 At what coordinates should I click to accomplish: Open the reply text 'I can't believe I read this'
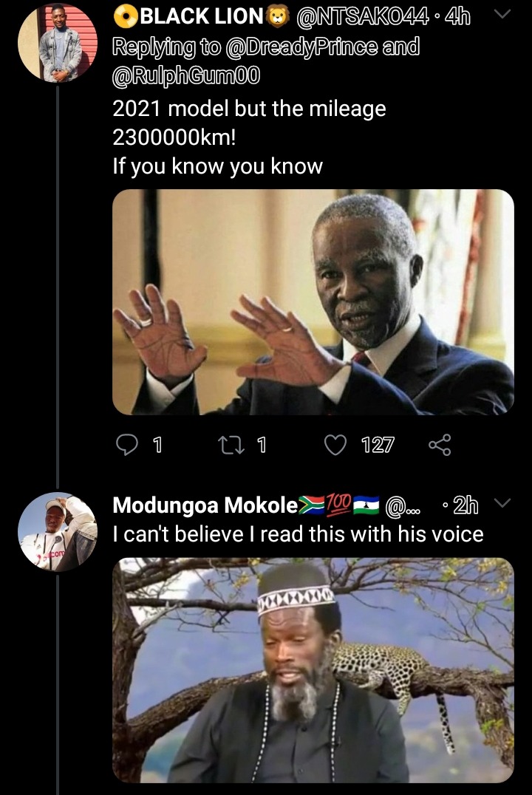coord(298,534)
